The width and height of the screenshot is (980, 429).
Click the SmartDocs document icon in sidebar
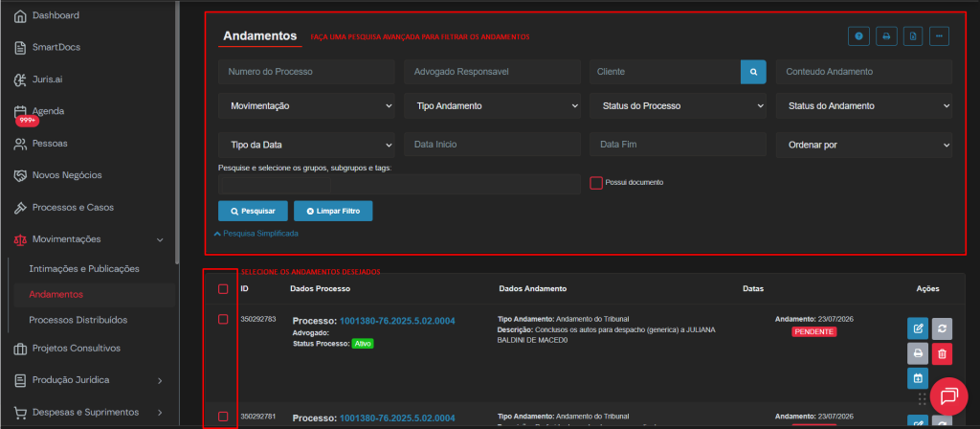(20, 48)
